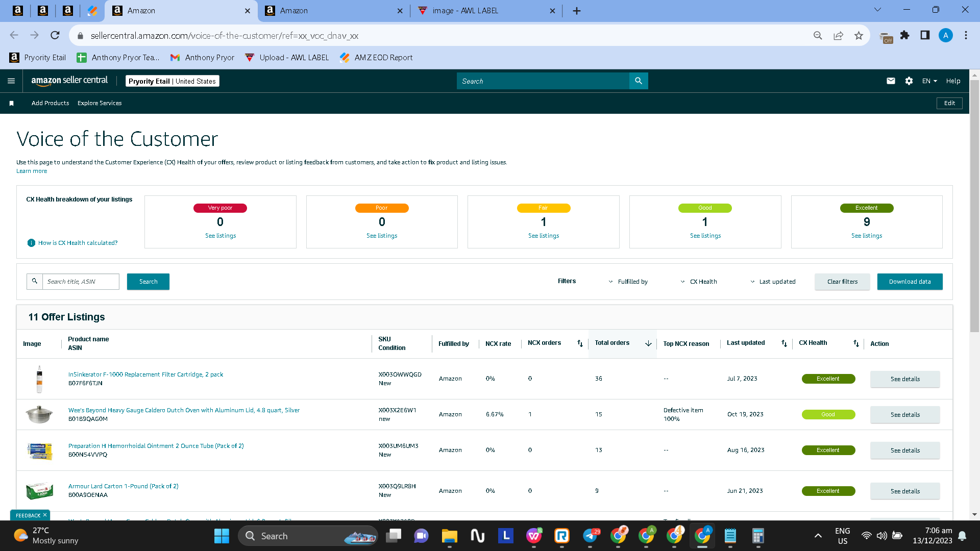Image resolution: width=980 pixels, height=551 pixels.
Task: Sort by Total orders descending arrow
Action: point(648,343)
